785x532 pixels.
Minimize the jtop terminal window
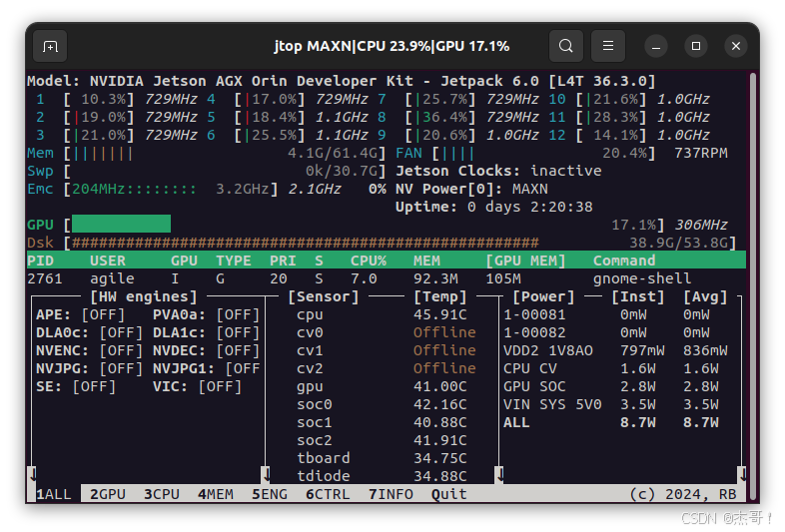656,47
